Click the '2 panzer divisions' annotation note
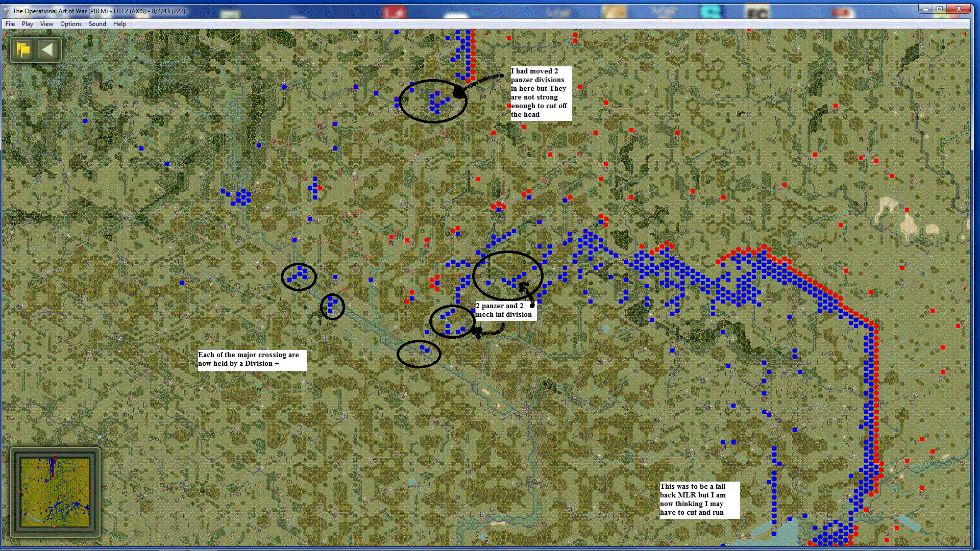This screenshot has height=551, width=980. 541,93
